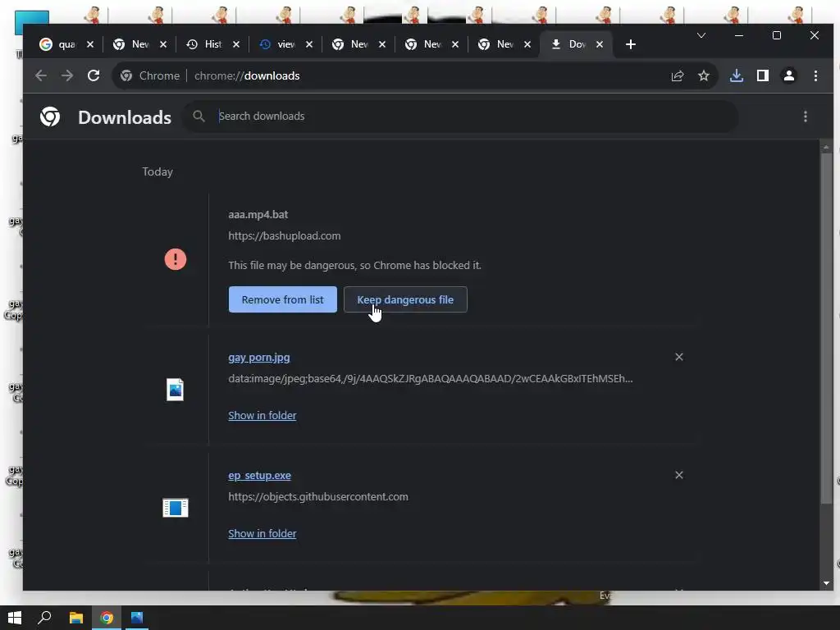Toggle the side panel icon
Viewport: 840px width, 630px height.
[x=763, y=75]
